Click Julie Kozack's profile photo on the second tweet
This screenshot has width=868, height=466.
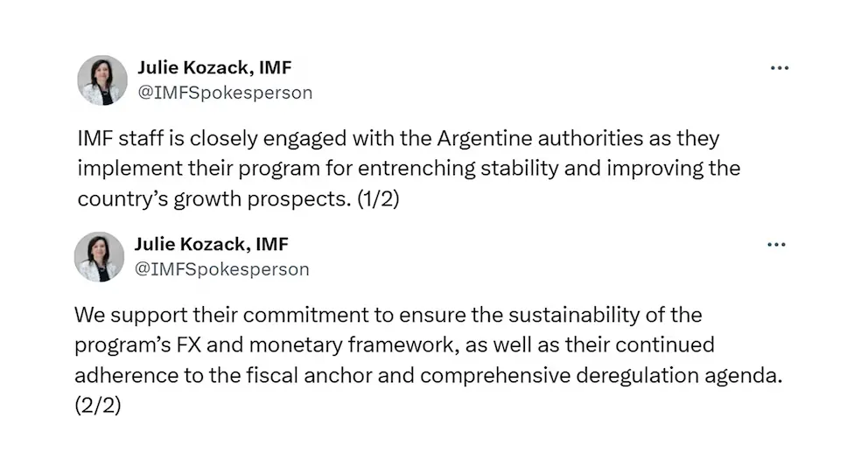pos(100,257)
